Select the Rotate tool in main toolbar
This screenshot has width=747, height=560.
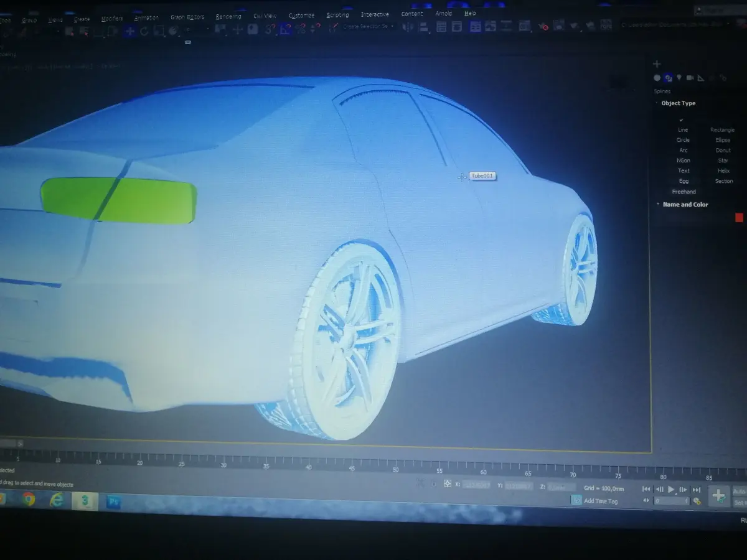tap(144, 31)
